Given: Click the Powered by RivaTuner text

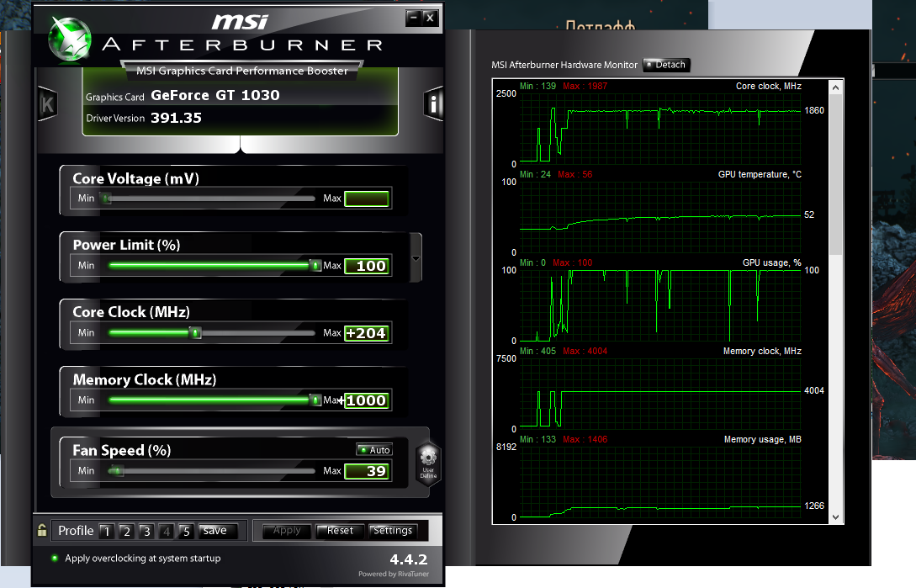Looking at the screenshot, I should tap(393, 574).
